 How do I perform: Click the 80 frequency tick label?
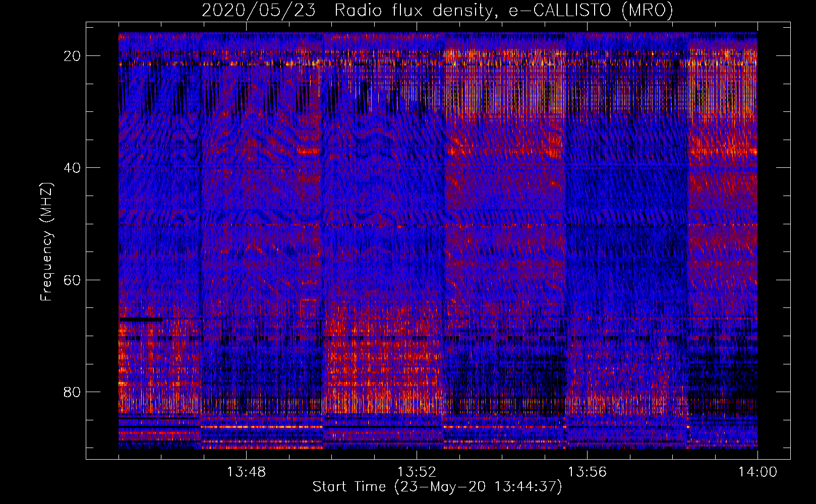(x=73, y=392)
